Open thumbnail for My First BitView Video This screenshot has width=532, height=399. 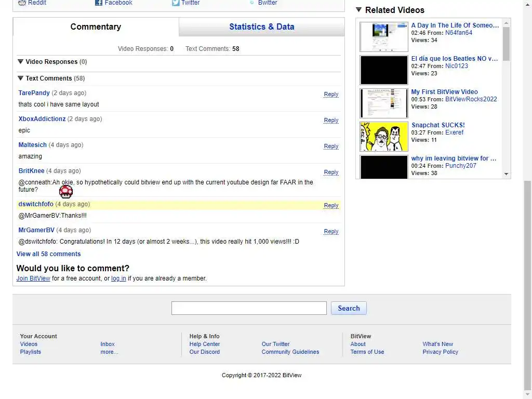click(x=384, y=103)
